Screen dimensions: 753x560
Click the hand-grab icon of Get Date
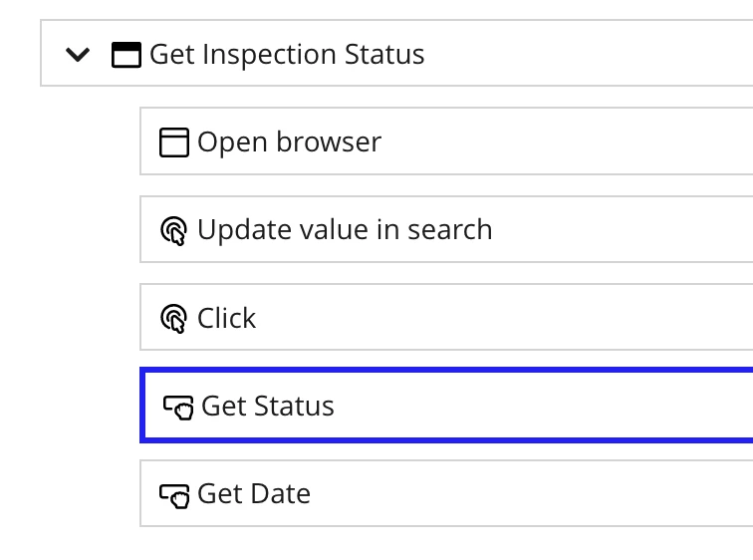pos(174,495)
